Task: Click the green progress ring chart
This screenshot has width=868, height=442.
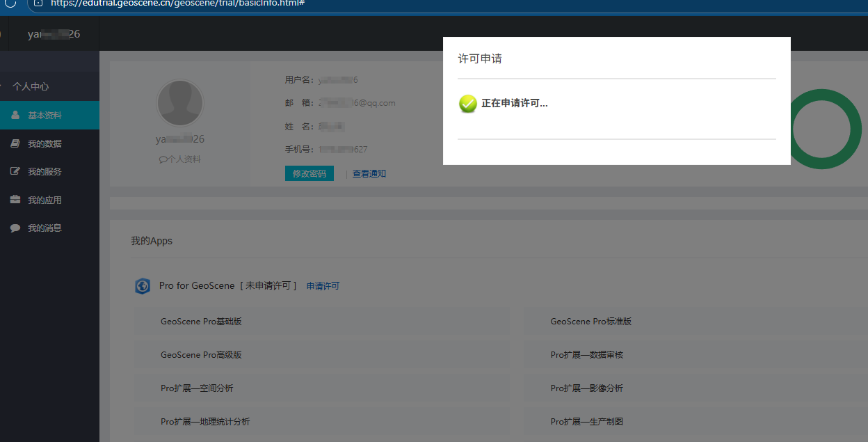Action: tap(822, 129)
